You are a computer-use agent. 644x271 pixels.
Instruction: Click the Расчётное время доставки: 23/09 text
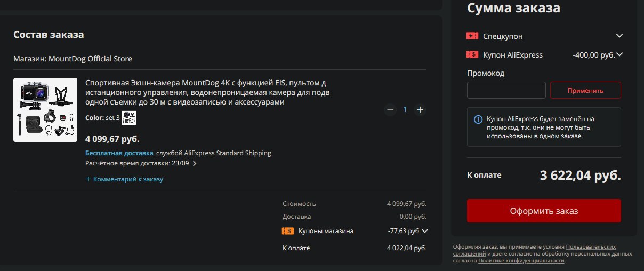pos(137,164)
